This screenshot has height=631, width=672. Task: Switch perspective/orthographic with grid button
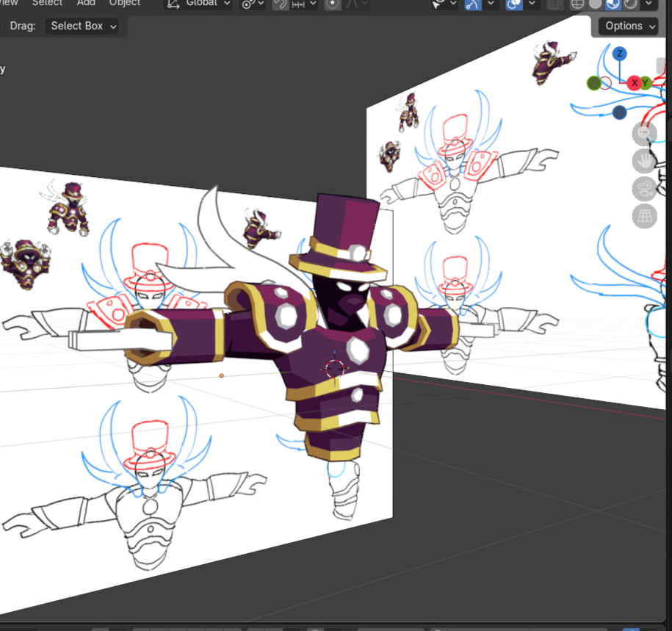point(644,216)
